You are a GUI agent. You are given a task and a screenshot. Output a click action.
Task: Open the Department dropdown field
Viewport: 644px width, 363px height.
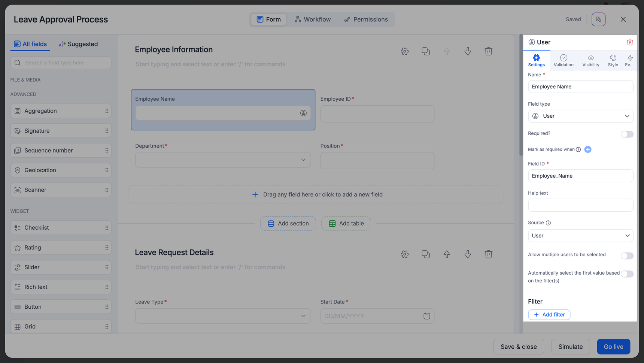(x=223, y=160)
